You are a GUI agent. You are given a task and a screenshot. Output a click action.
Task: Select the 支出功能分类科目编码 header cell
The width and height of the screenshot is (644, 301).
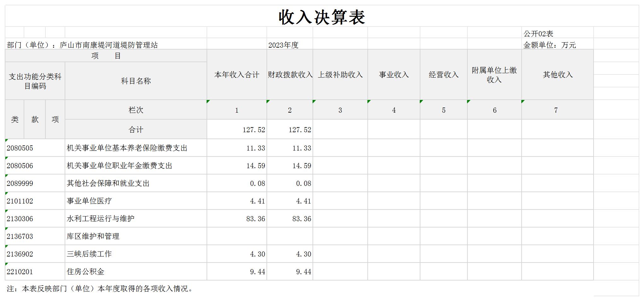click(35, 81)
